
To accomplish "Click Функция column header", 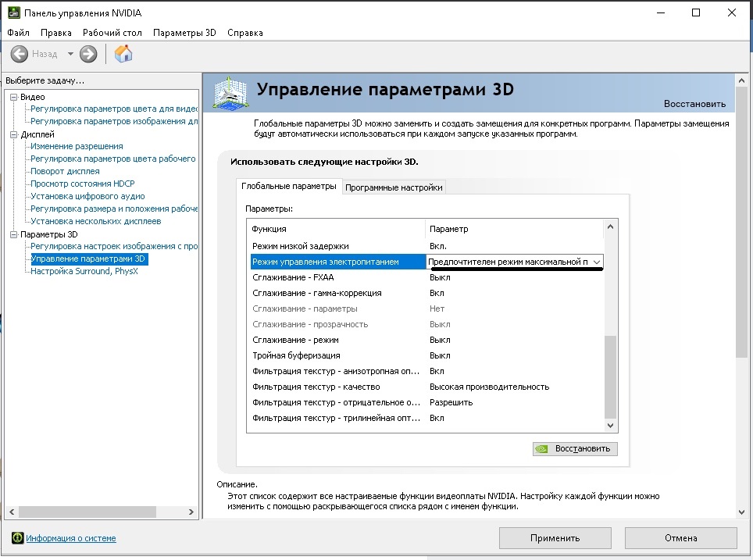I will 336,229.
